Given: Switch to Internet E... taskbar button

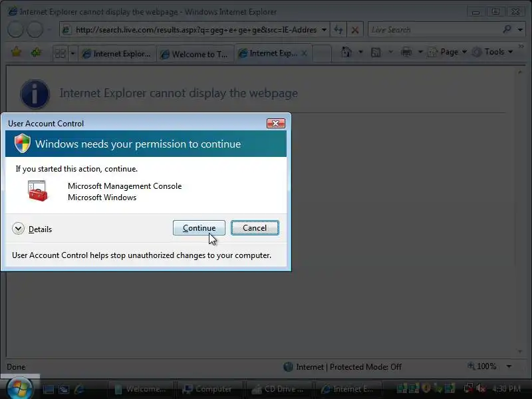Looking at the screenshot, I should [348, 389].
